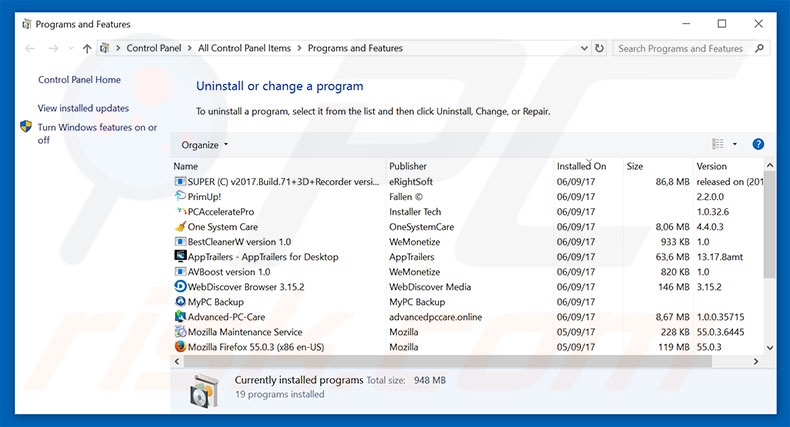Click the PrimUp! program icon
Viewport: 790px width, 427px height.
(x=180, y=196)
